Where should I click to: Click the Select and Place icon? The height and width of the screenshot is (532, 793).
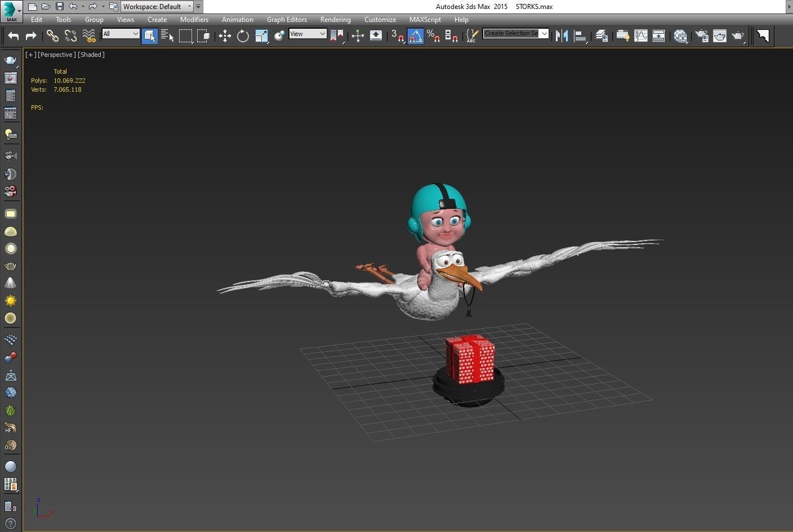coord(279,36)
